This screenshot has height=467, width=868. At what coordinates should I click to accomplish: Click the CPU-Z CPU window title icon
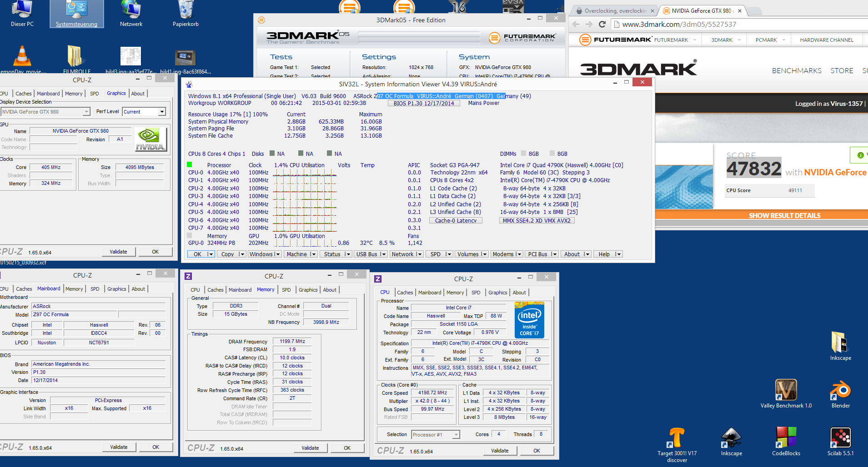pyautogui.click(x=378, y=279)
